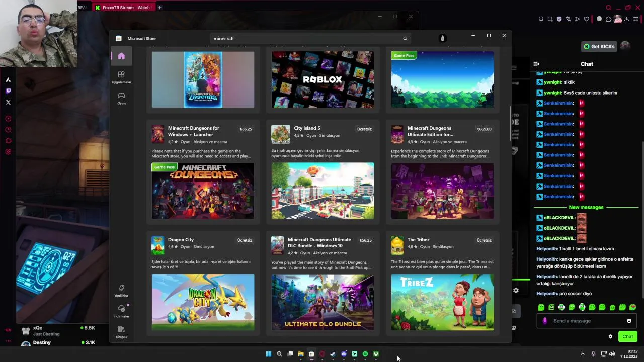Open Roblox thumbnail
644x362 pixels.
click(323, 79)
